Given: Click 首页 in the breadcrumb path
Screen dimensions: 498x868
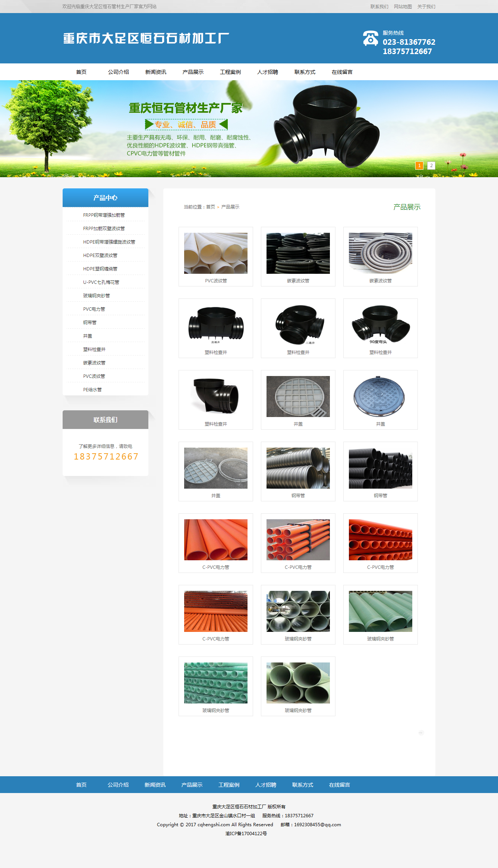Looking at the screenshot, I should (x=211, y=207).
